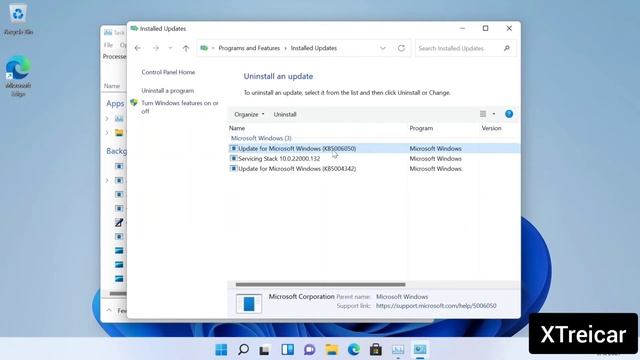
Task: Open the support.microsoft.com/help/5006050 link
Action: coord(436,306)
